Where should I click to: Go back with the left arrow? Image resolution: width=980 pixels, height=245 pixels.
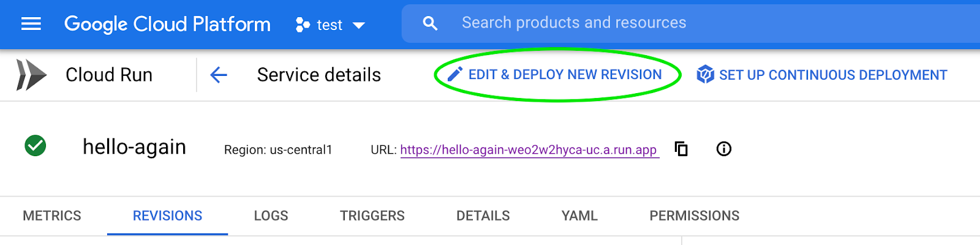pyautogui.click(x=219, y=75)
